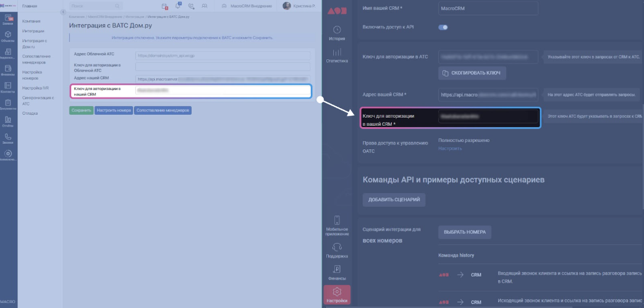Select Сопоставление менеджеров in side menu

[36, 59]
